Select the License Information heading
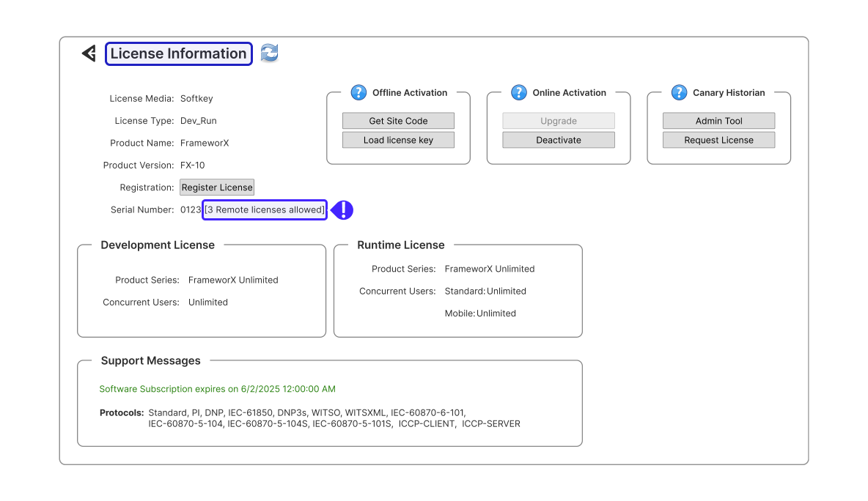This screenshot has height=501, width=868. [179, 53]
